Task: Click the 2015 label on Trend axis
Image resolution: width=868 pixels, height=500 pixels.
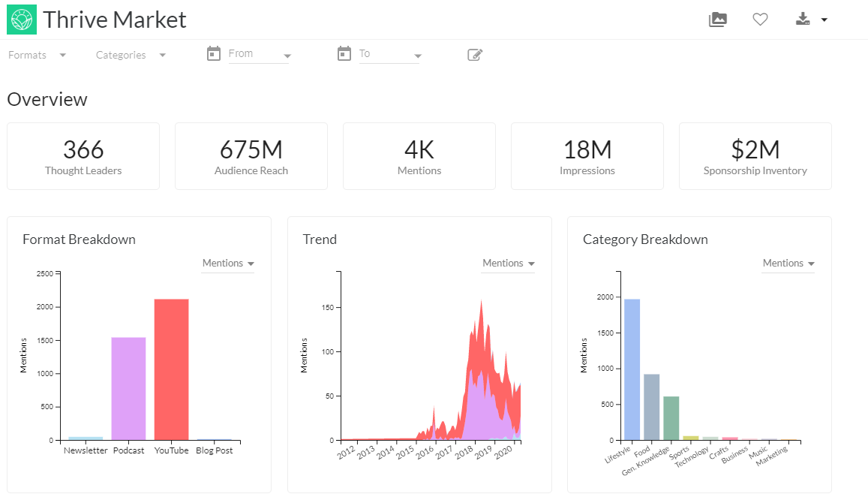Action: [404, 452]
